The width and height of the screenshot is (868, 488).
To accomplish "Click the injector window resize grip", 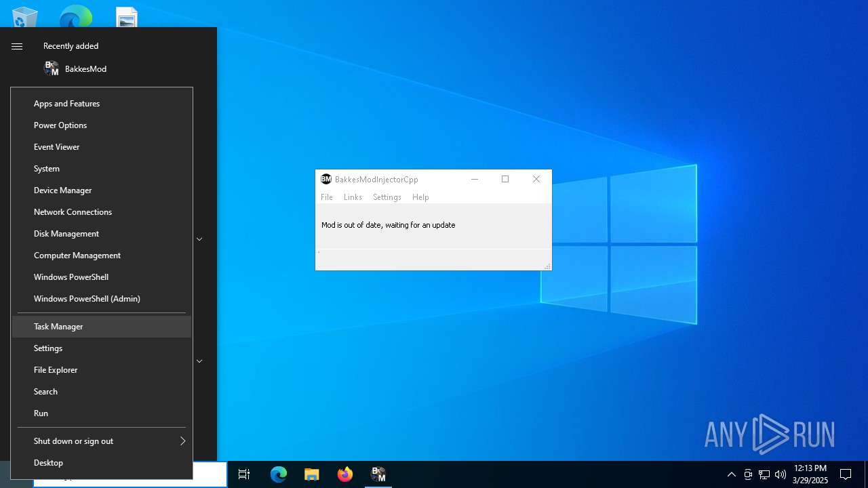I will point(547,266).
